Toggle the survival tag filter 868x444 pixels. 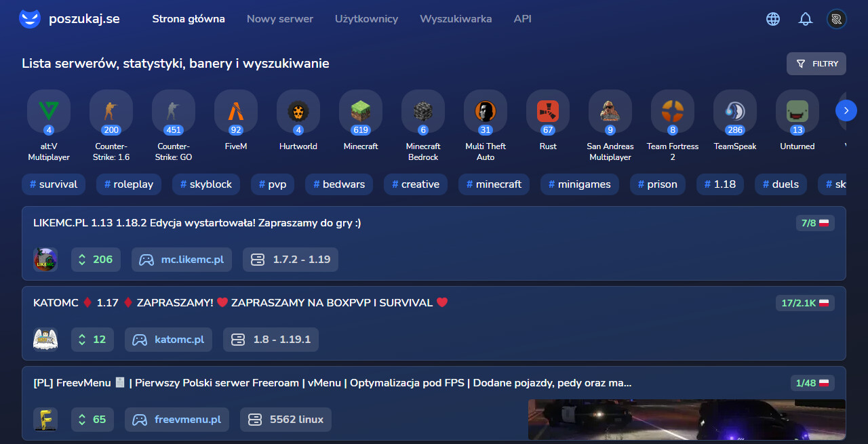[x=54, y=184]
